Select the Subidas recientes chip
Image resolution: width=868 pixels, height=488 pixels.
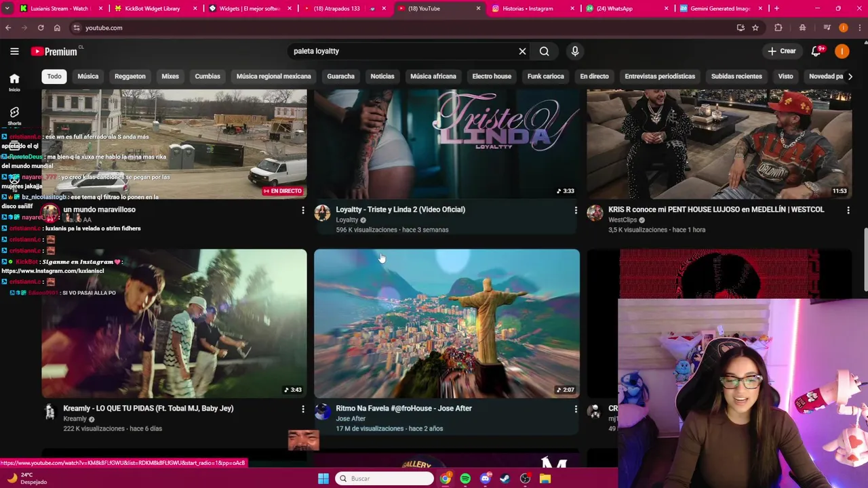pyautogui.click(x=736, y=76)
